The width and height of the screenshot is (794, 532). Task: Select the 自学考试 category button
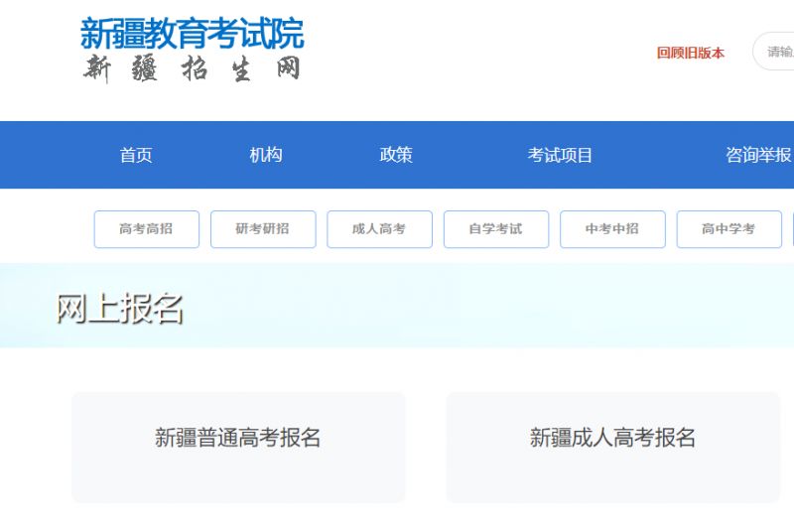(496, 229)
